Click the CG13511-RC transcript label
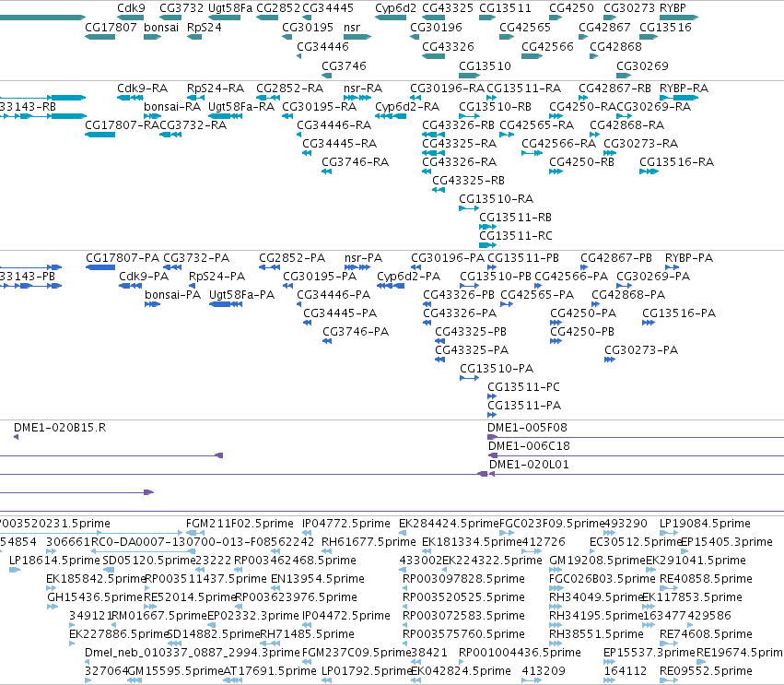784x685 pixels. [516, 236]
